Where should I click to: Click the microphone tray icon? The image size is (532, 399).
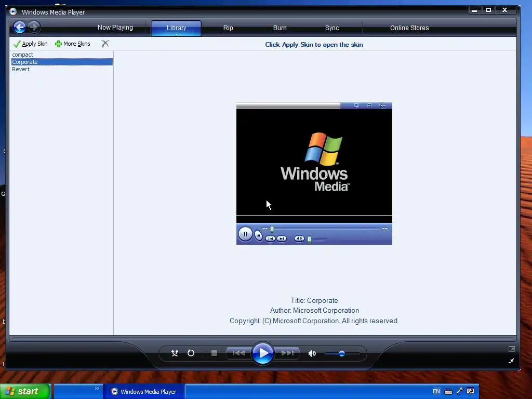[460, 391]
